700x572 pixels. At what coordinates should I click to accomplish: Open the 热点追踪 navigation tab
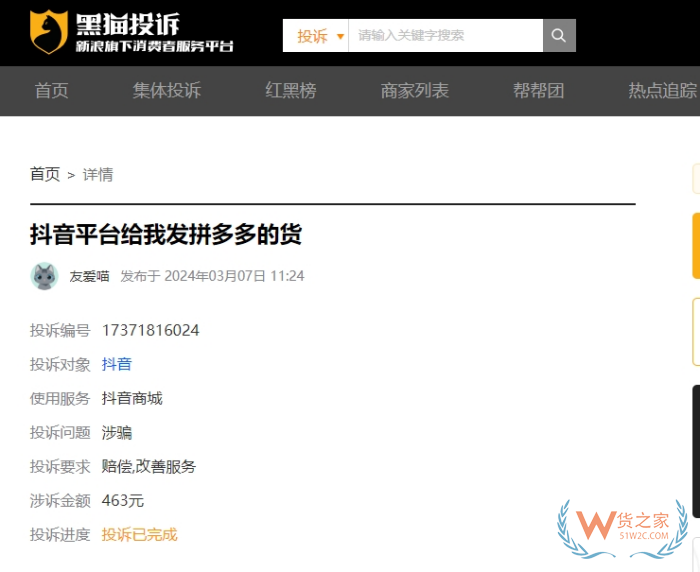(663, 91)
